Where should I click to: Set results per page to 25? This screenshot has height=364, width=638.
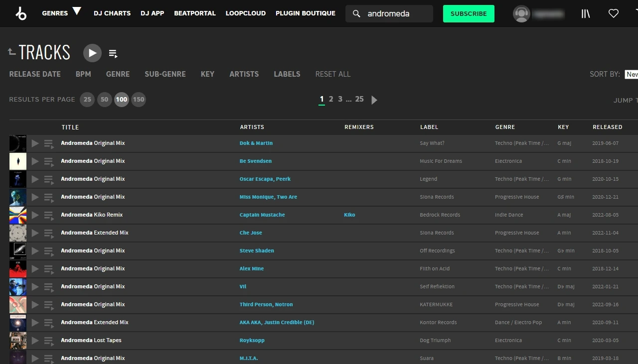point(87,100)
